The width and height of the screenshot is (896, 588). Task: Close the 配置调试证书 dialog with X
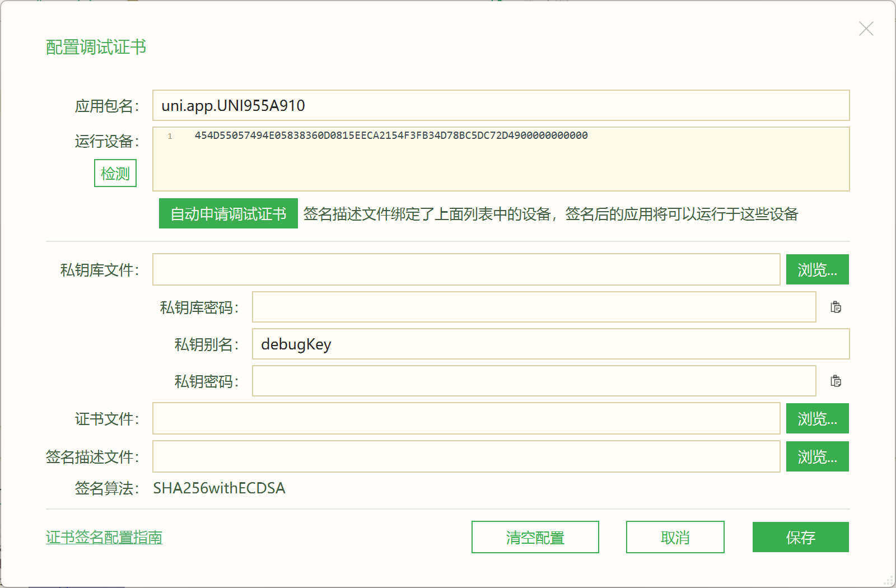866,29
